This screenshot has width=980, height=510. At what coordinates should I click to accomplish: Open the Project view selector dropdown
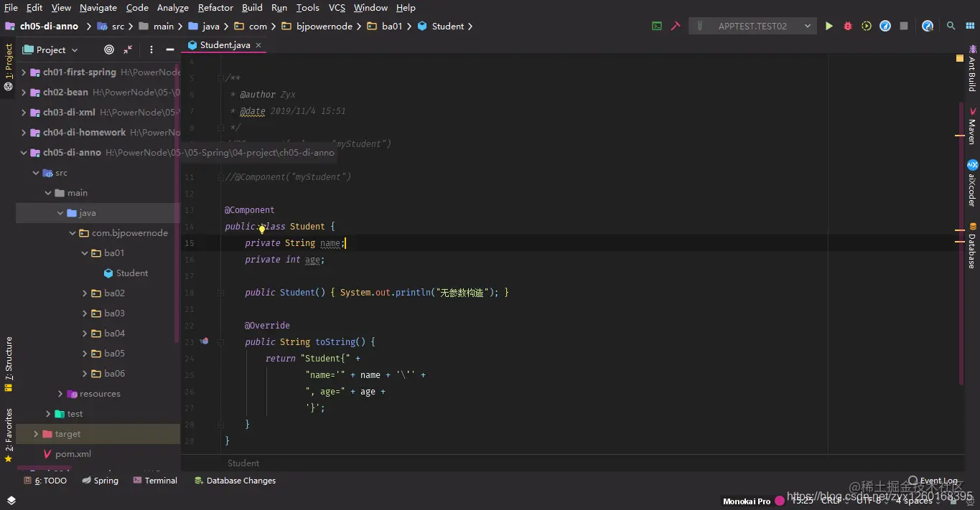point(50,49)
